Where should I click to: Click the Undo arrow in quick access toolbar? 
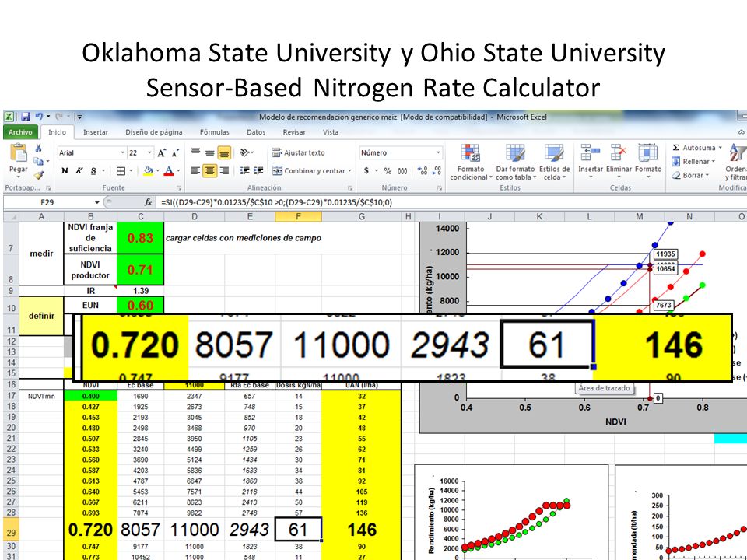pyautogui.click(x=39, y=117)
